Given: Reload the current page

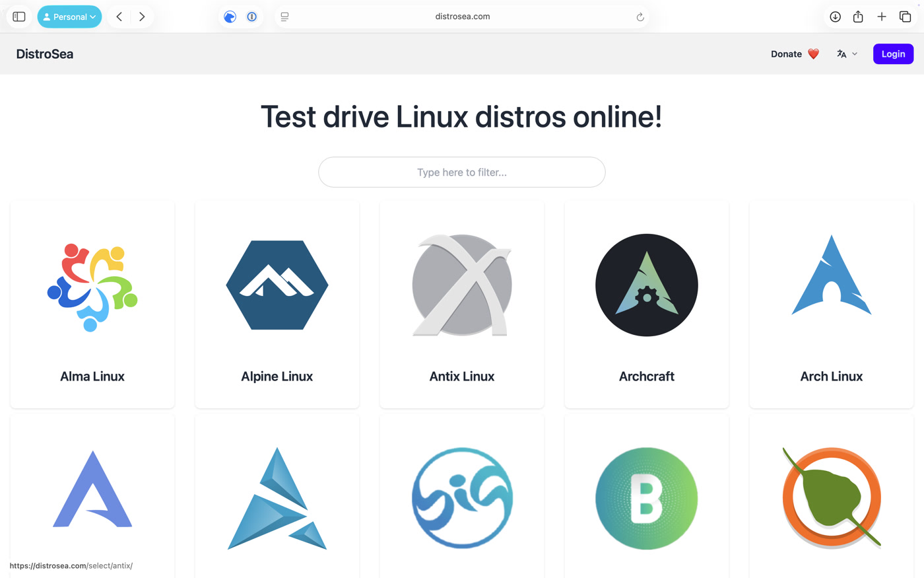Looking at the screenshot, I should point(640,17).
